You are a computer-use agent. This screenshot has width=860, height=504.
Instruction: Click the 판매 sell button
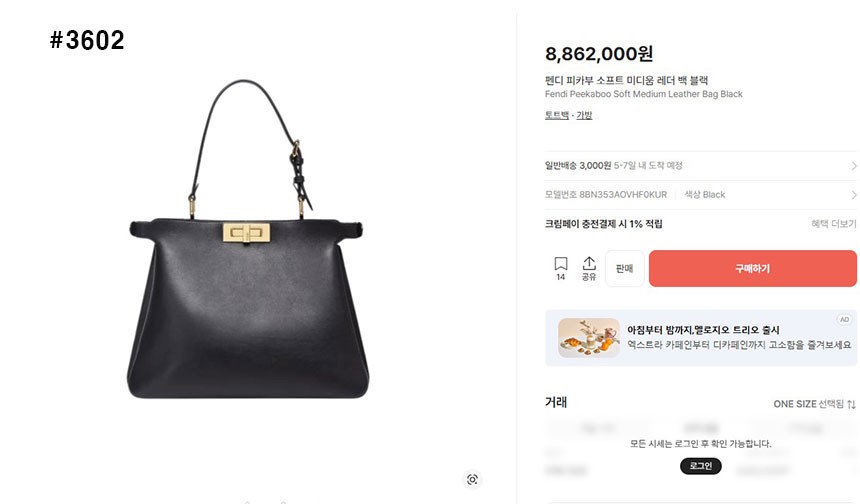(625, 268)
